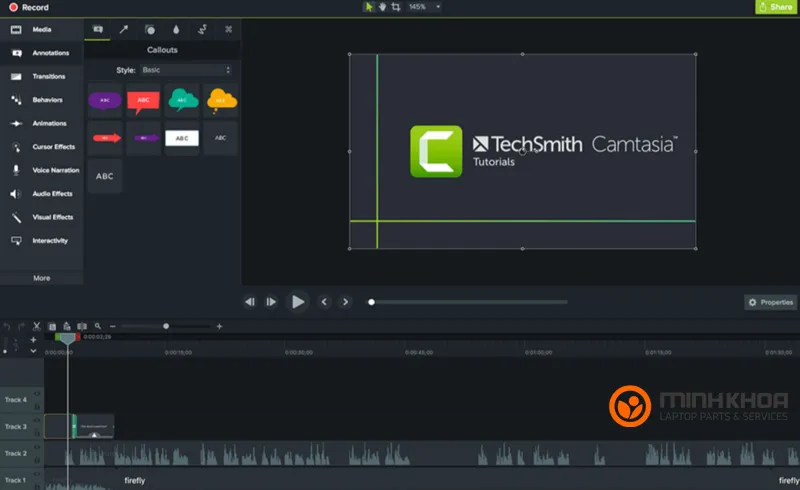The height and width of the screenshot is (490, 800).
Task: Open the Style dropdown set to Basic
Action: (x=186, y=70)
